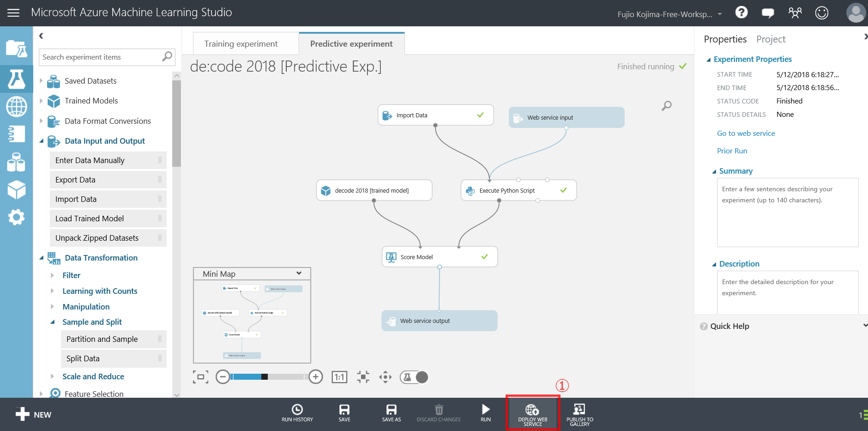The width and height of the screenshot is (868, 431).
Task: Open Settings gear icon in sidebar
Action: tap(16, 217)
